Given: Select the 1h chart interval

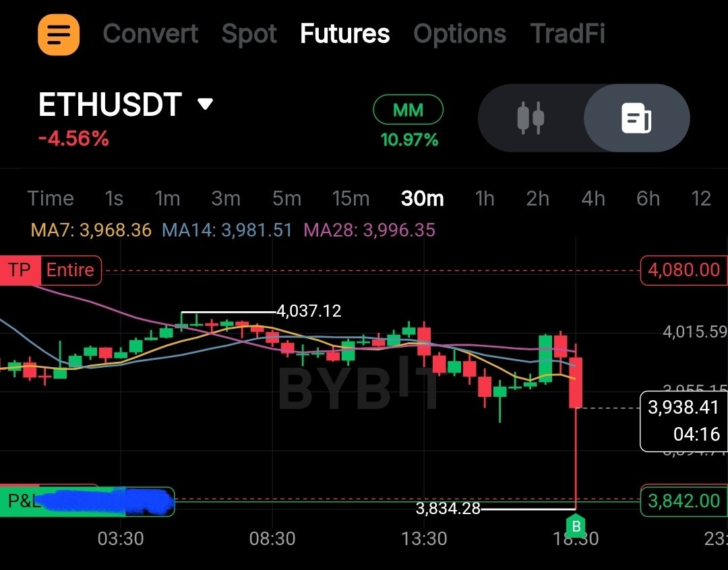Looking at the screenshot, I should [x=485, y=199].
